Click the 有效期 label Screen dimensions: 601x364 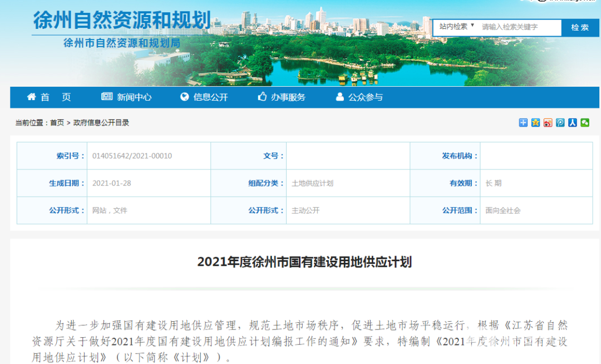(464, 183)
